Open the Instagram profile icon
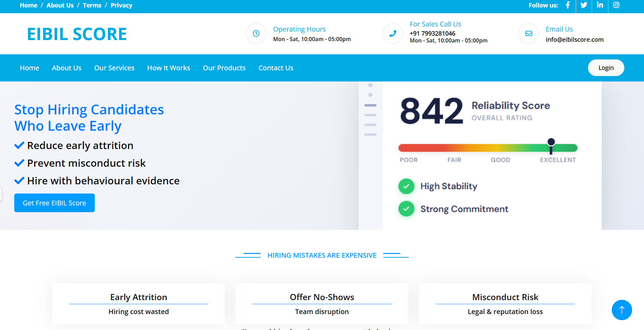Viewport: 644px width, 330px height. pyautogui.click(x=616, y=5)
